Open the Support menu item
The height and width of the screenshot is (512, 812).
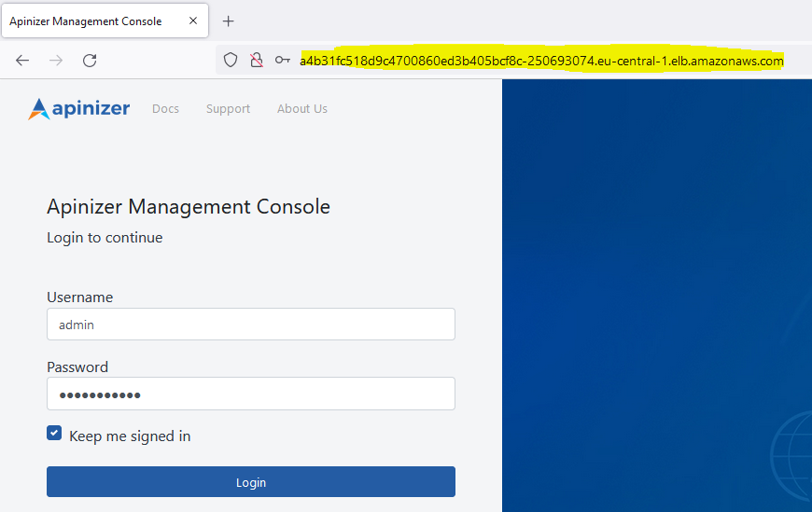pyautogui.click(x=228, y=109)
